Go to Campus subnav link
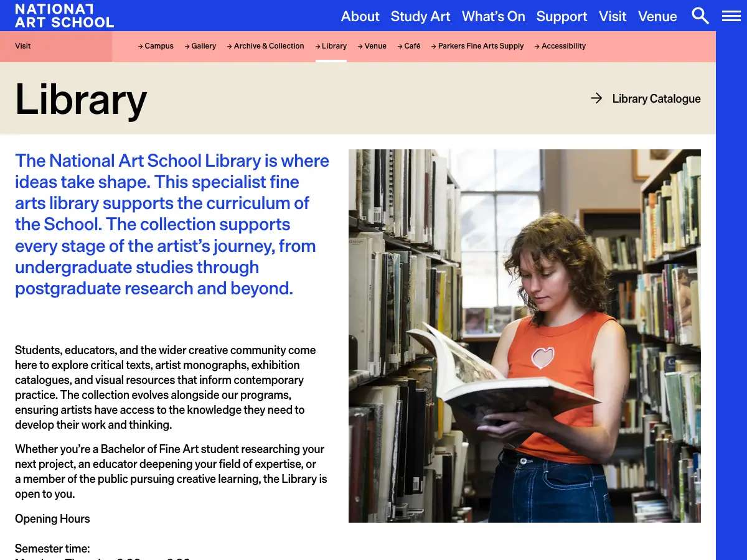Screen dimensions: 747x560 coord(156,46)
